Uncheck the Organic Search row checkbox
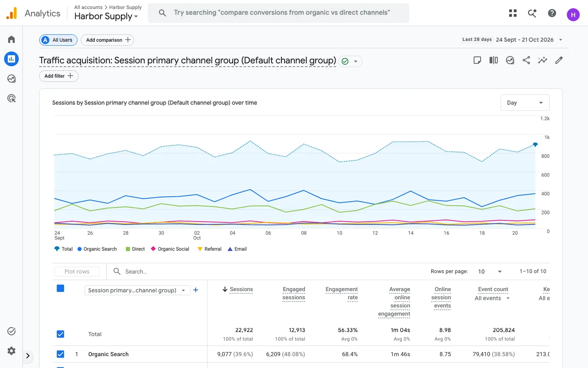 (60, 354)
